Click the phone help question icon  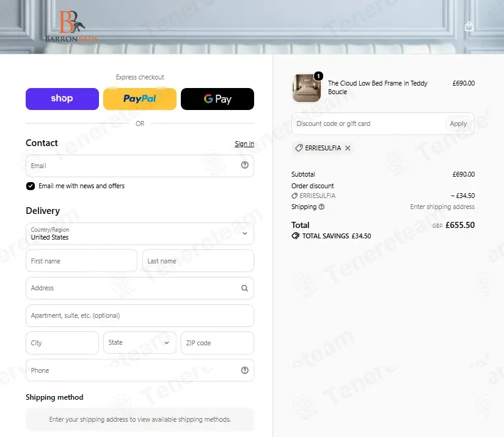point(244,370)
